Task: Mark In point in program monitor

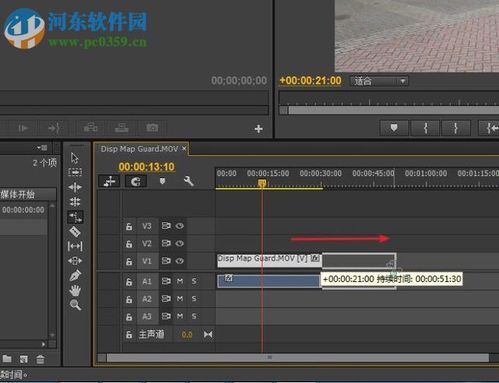Action: point(425,128)
